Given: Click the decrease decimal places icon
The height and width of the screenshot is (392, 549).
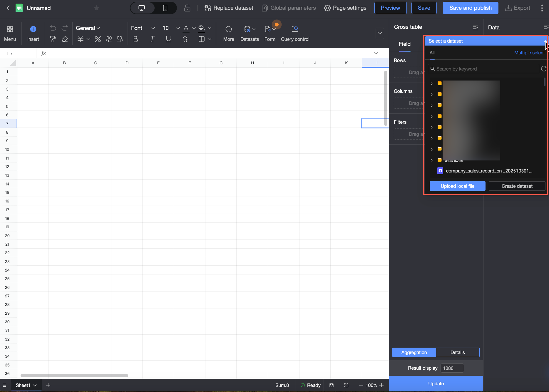Looking at the screenshot, I should click(x=109, y=39).
